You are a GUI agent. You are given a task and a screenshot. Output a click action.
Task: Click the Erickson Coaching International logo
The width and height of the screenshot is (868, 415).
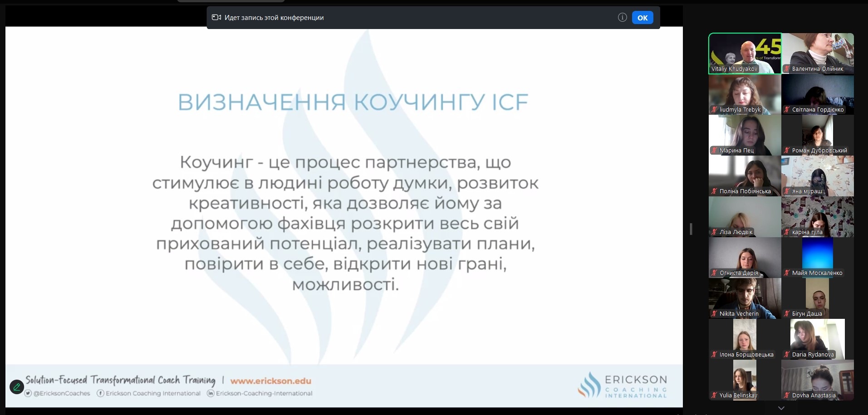pyautogui.click(x=622, y=386)
